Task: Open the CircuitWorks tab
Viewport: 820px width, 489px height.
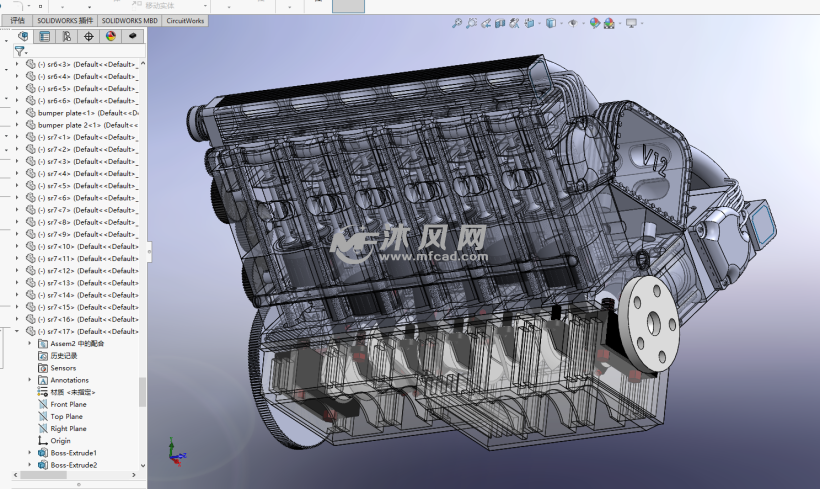Action: [x=185, y=19]
